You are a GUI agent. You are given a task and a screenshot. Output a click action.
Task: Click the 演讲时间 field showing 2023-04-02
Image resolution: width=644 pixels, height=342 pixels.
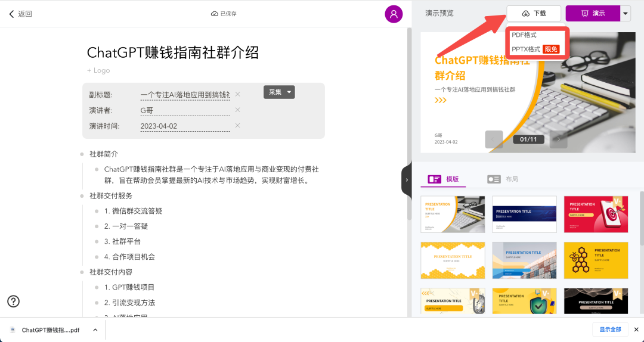click(185, 126)
